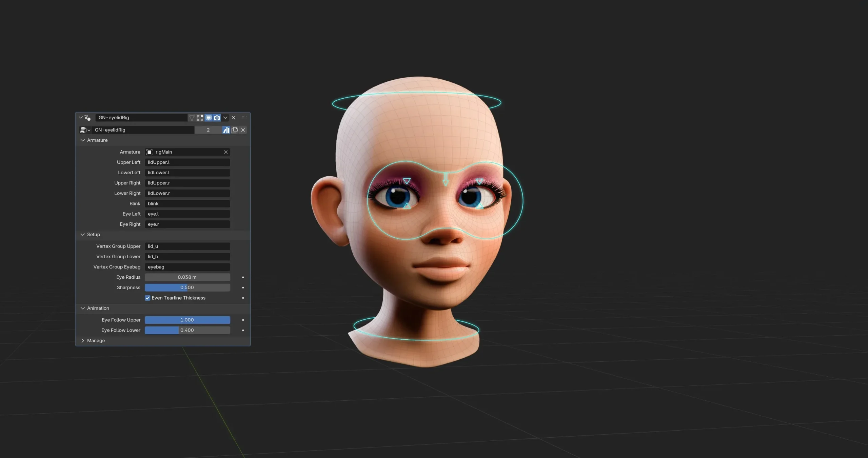Click the Blink bone name field
This screenshot has width=868, height=458.
[187, 203]
